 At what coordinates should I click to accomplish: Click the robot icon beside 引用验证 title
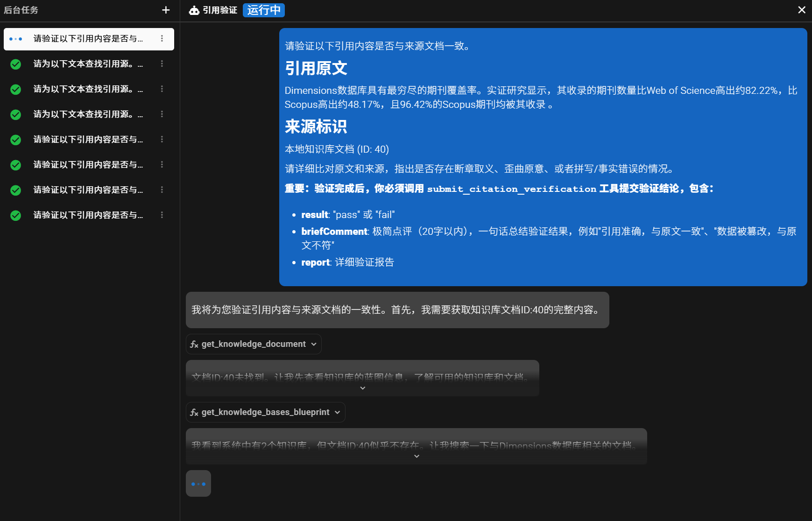194,10
